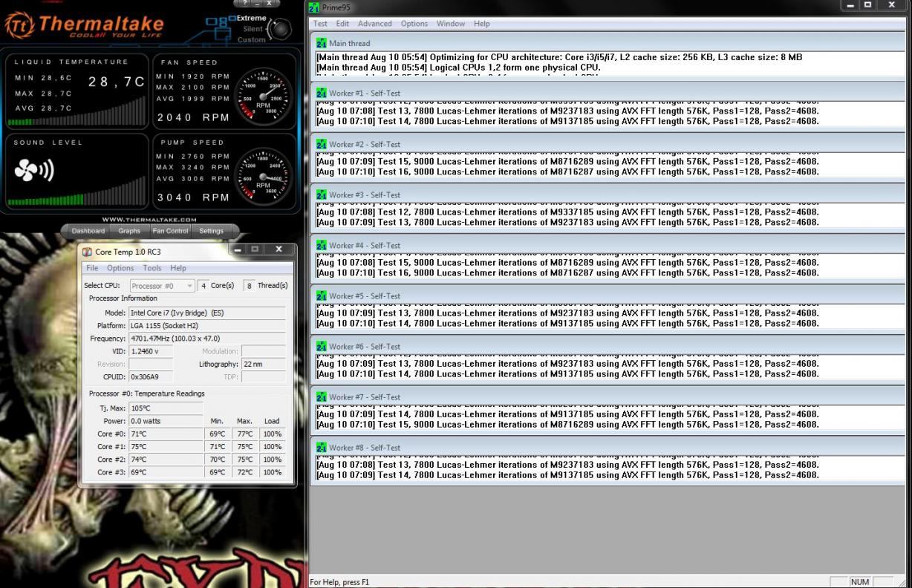Screen dimensions: 912x588
Task: Click the Worker #8 - Self-Test title bar
Action: 608,448
